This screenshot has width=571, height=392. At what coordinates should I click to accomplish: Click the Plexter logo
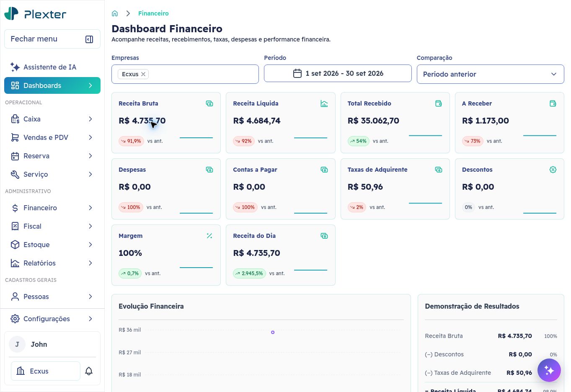tap(36, 14)
